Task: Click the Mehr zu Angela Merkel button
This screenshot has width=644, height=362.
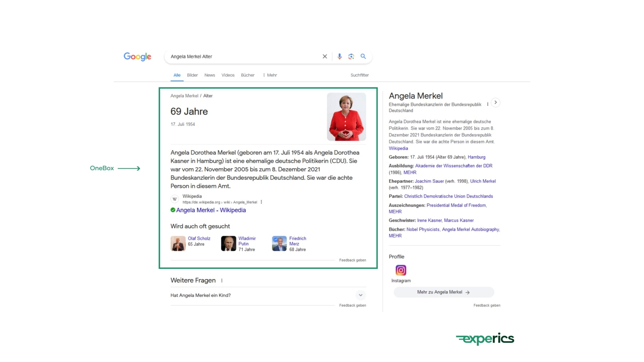Action: tap(444, 292)
